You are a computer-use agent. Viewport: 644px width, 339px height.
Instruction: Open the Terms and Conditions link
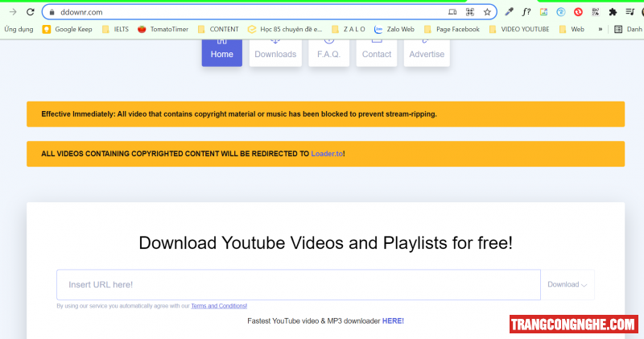pyautogui.click(x=219, y=306)
